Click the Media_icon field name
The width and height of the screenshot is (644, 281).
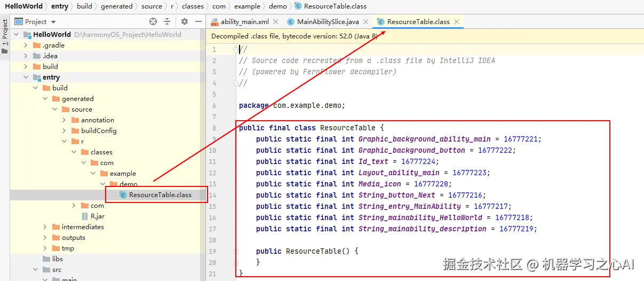[x=380, y=184]
